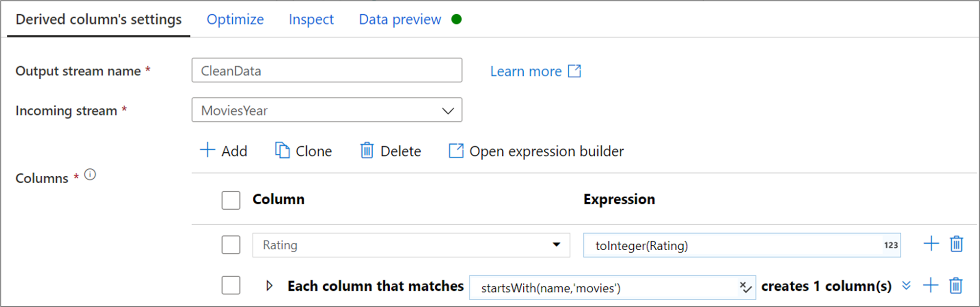Delete the Rating row with trash icon
Image resolution: width=980 pixels, height=307 pixels.
click(x=957, y=244)
